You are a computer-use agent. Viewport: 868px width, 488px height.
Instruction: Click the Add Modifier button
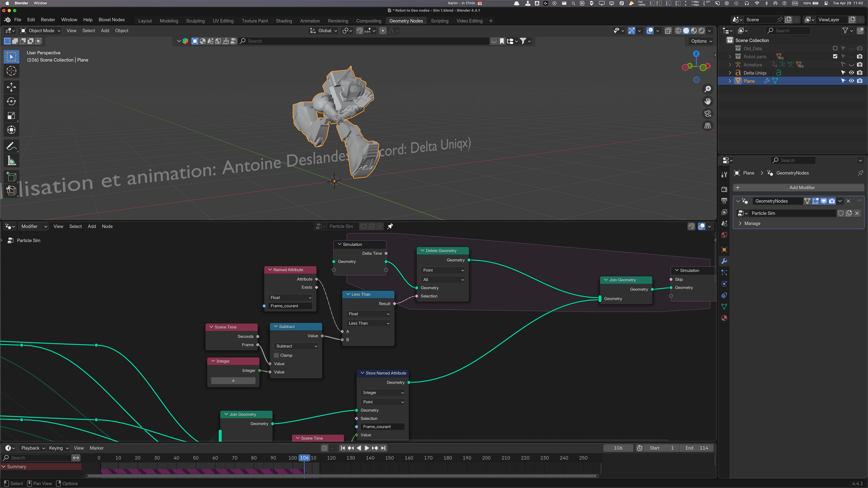[798, 188]
